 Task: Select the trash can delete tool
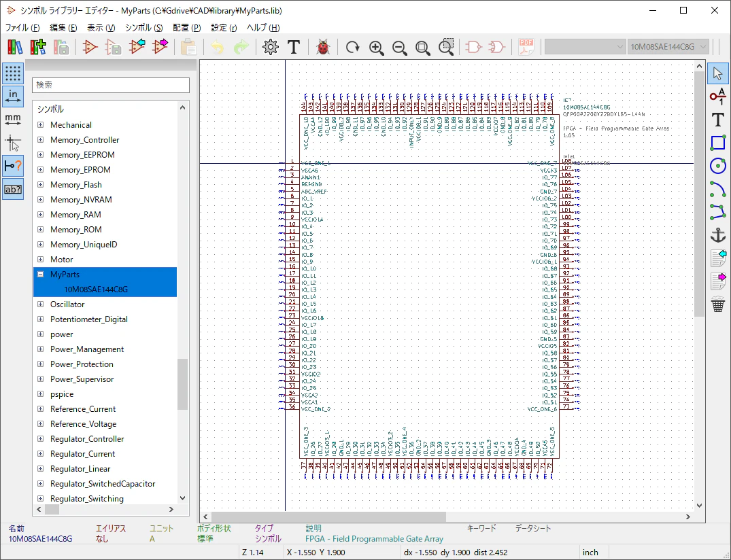[717, 304]
